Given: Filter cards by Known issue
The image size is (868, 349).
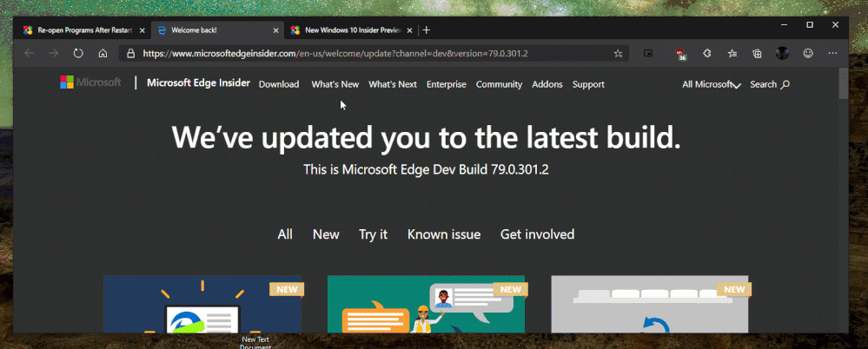Looking at the screenshot, I should (x=444, y=234).
